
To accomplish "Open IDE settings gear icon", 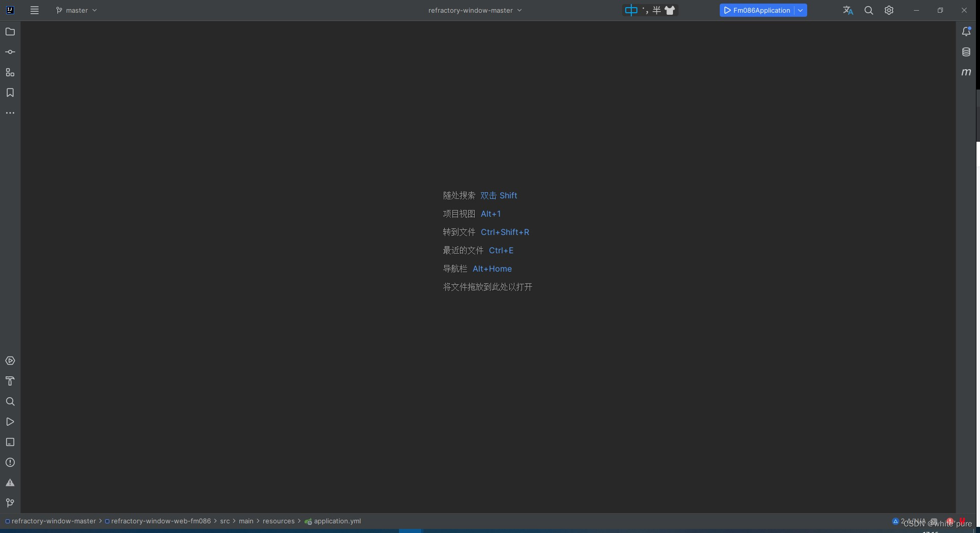I will click(x=889, y=10).
